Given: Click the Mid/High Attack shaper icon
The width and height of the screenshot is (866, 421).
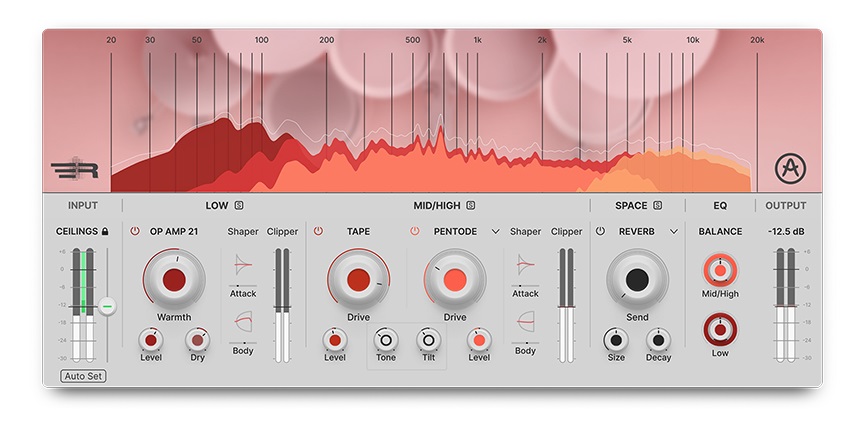Looking at the screenshot, I should tap(525, 265).
